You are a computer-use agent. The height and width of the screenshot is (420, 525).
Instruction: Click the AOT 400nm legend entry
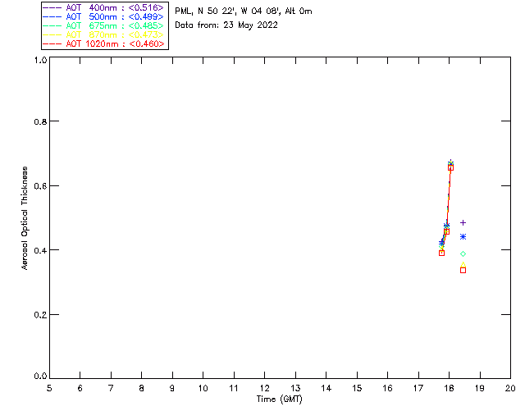(103, 7)
